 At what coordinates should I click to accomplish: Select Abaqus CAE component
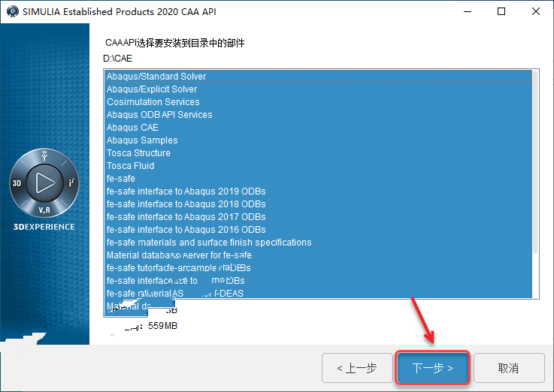pos(318,128)
